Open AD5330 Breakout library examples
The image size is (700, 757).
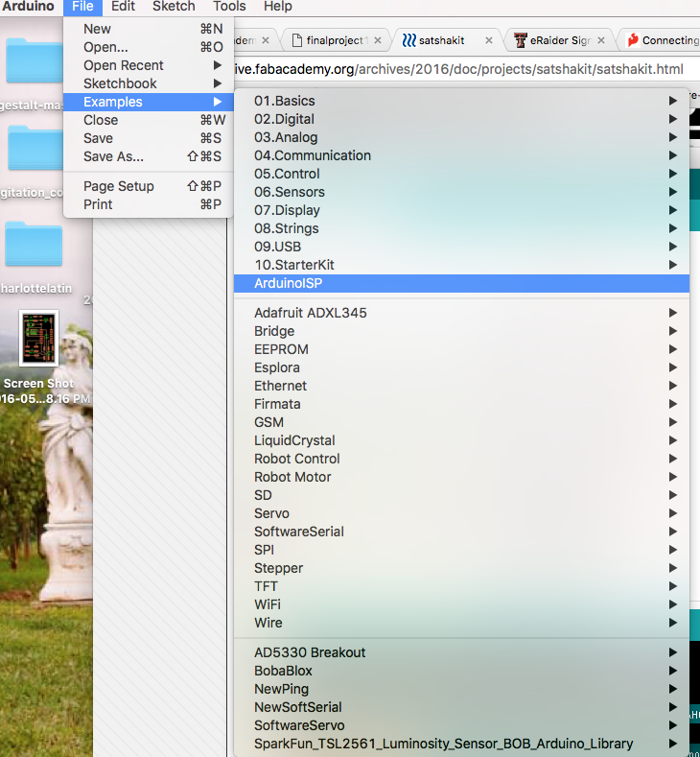coord(461,652)
